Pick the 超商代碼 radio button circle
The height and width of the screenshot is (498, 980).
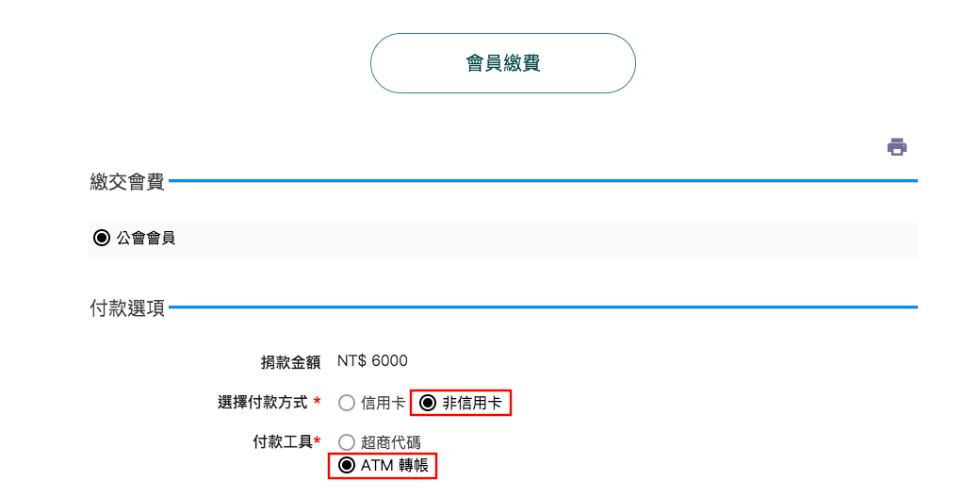(x=347, y=442)
